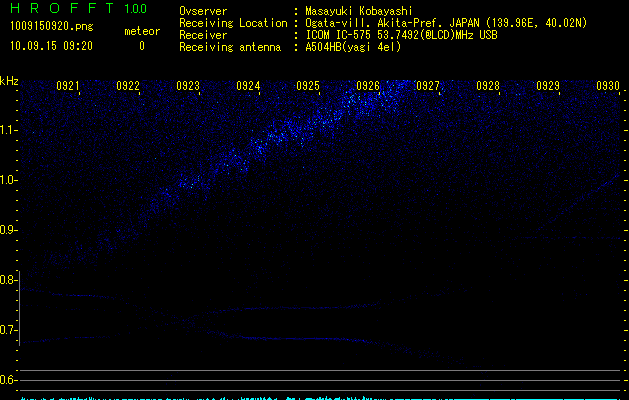
Task: Click the Receiver label
Action: click(203, 35)
